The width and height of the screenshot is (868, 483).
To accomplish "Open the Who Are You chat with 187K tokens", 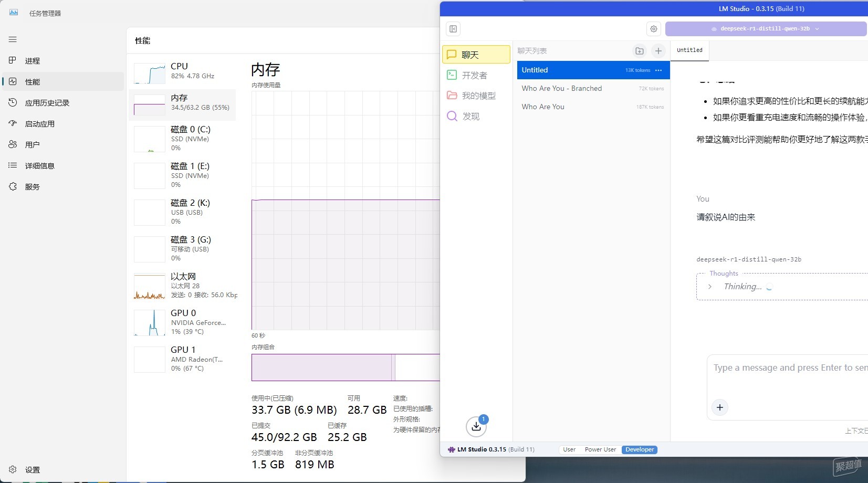I will pyautogui.click(x=593, y=107).
